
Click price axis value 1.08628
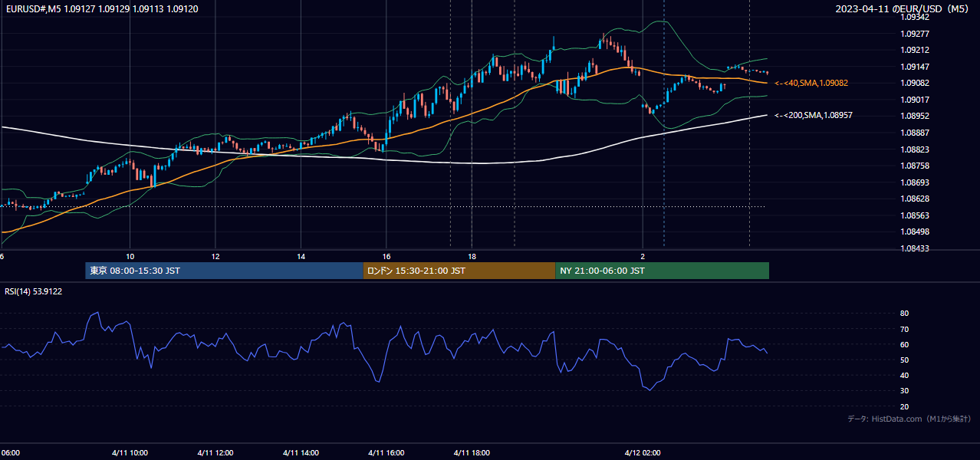915,199
